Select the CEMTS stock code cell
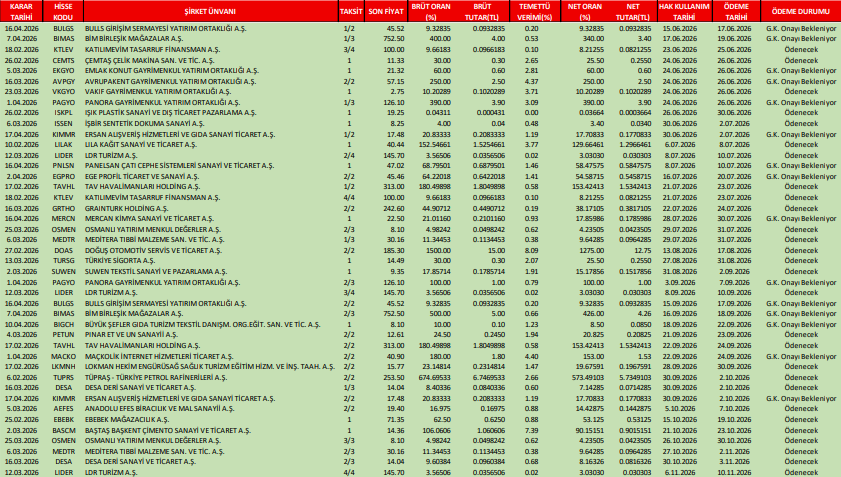 62,61
